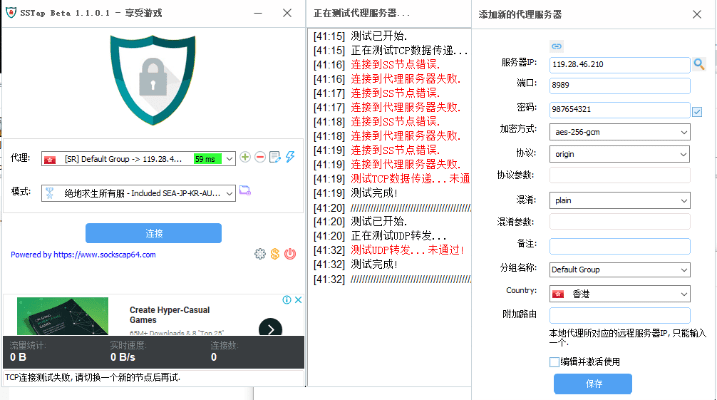
Task: Check the '编辑并激活使用' checkbox
Action: click(554, 362)
